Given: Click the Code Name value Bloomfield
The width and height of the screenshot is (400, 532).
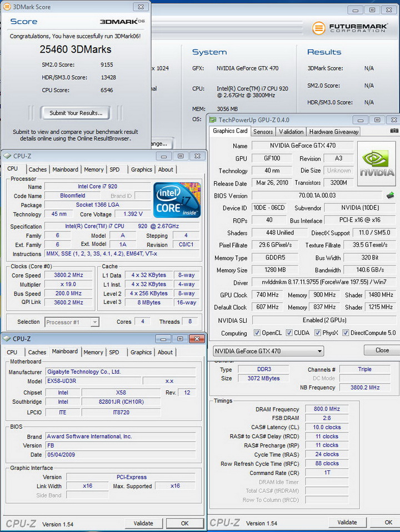Looking at the screenshot, I should [x=73, y=196].
